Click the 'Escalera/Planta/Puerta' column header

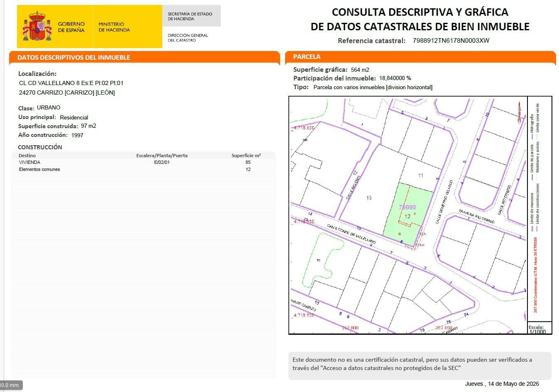tap(162, 156)
